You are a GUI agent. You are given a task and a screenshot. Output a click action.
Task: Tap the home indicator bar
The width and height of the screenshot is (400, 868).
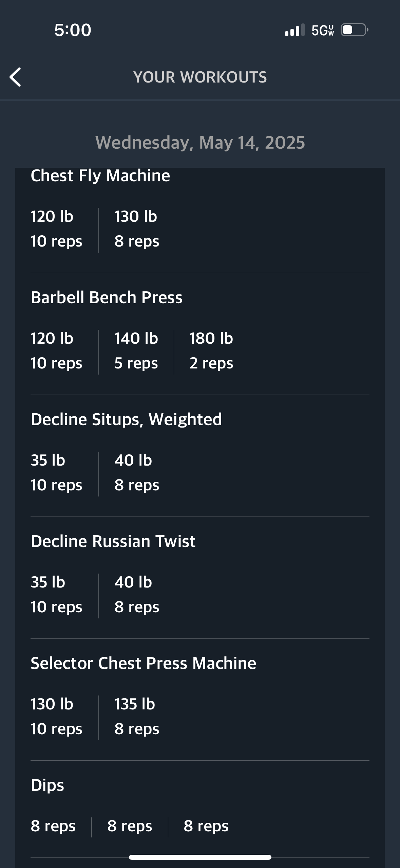click(x=200, y=857)
